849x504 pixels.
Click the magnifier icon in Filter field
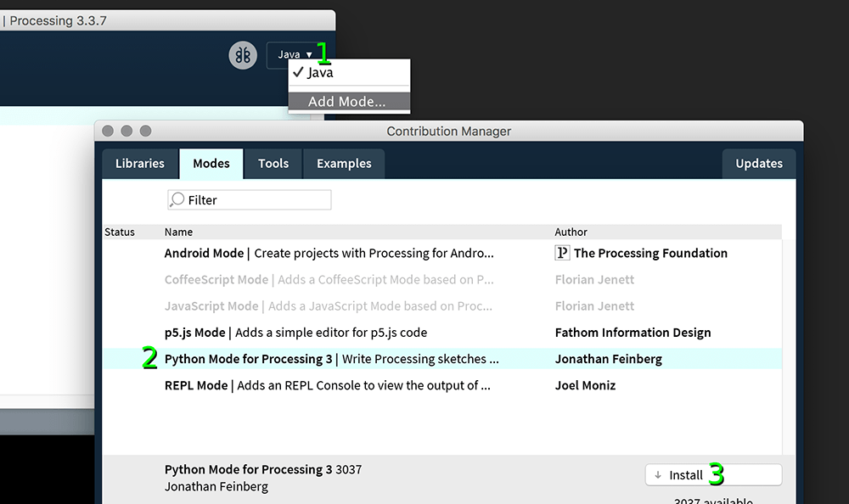click(177, 199)
